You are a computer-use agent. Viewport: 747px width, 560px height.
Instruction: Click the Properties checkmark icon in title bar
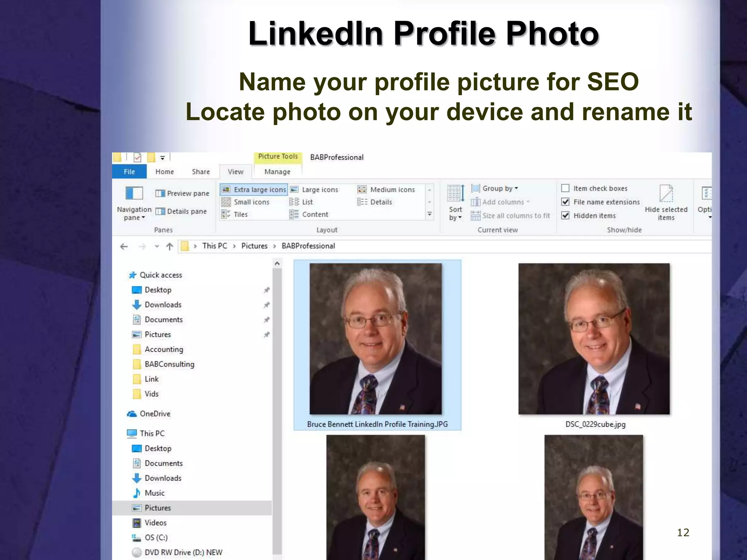(x=138, y=157)
